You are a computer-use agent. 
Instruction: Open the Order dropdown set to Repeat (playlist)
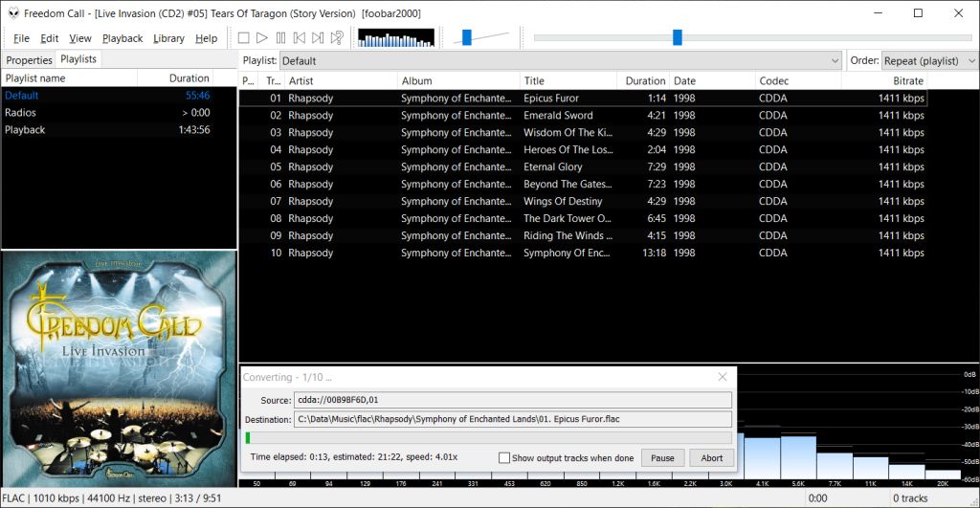(929, 60)
